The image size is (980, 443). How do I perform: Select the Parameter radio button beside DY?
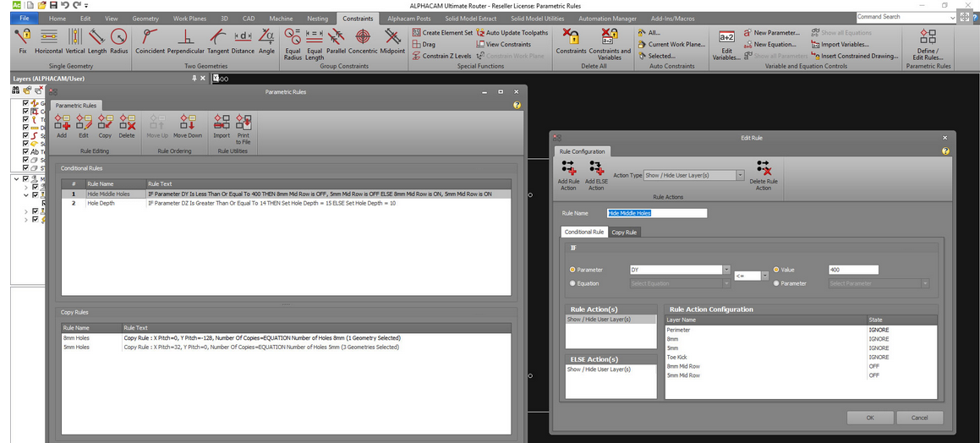[572, 270]
